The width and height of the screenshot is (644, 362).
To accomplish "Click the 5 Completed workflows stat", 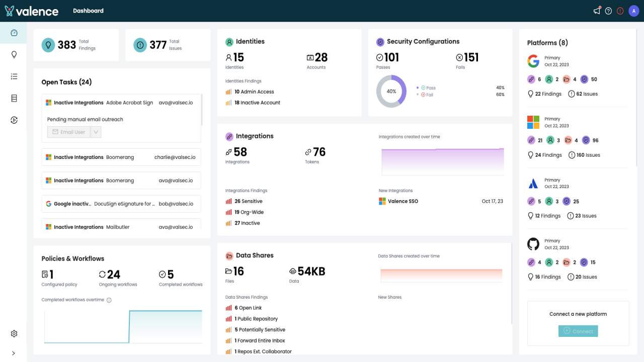I will point(181,278).
